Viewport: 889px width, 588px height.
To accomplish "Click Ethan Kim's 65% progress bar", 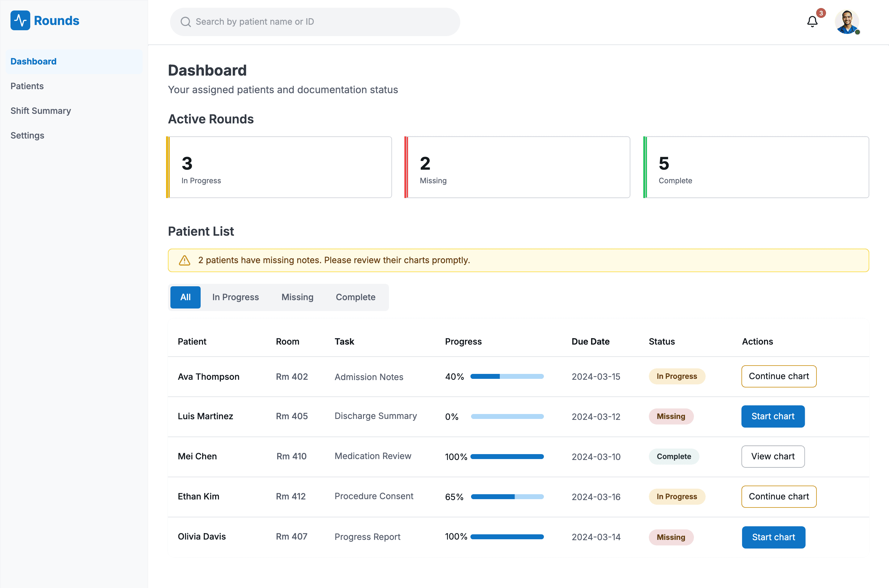I will coord(507,496).
